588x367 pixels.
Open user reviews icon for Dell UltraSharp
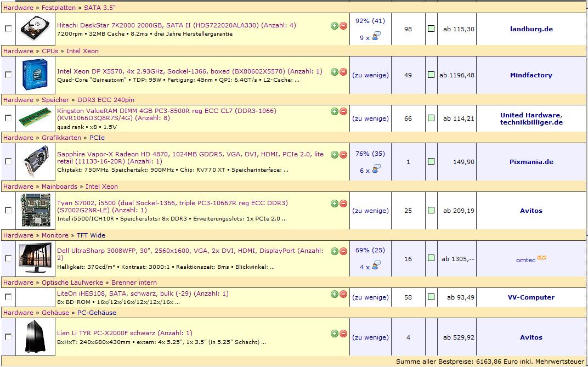point(376,266)
